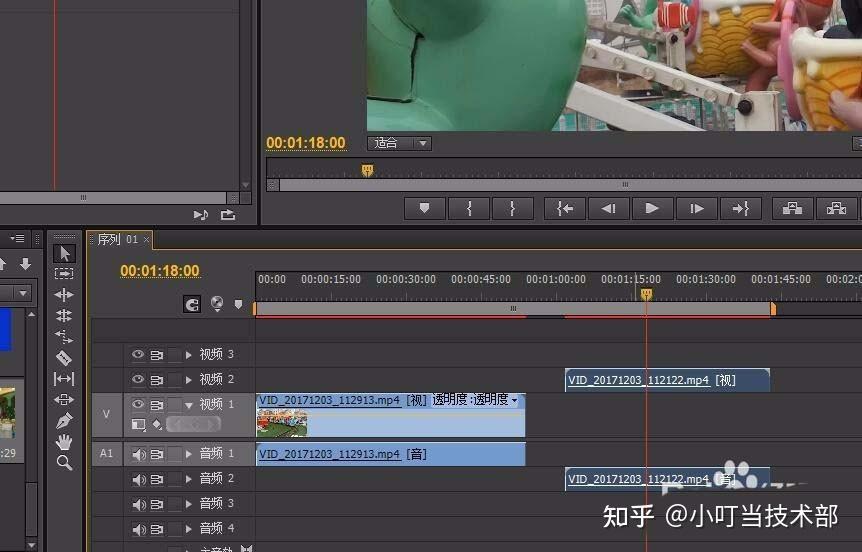Click the timeline playhead marker
Screen dimensions: 862x552
(646, 294)
